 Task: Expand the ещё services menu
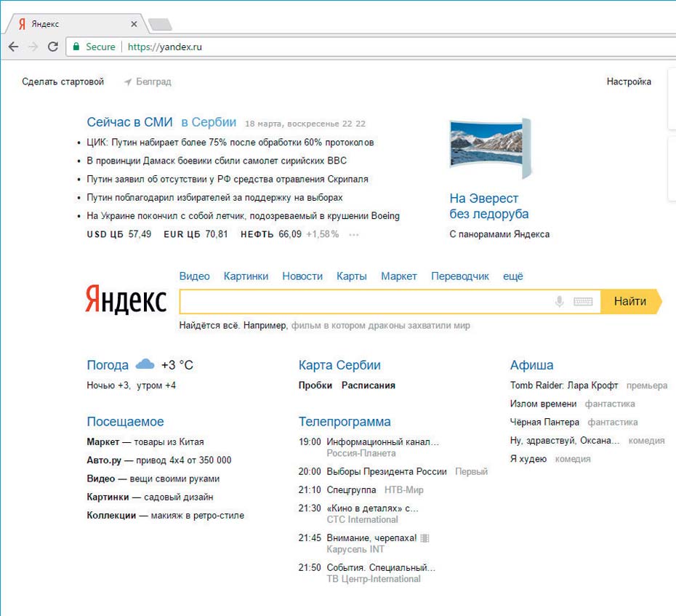coord(513,276)
